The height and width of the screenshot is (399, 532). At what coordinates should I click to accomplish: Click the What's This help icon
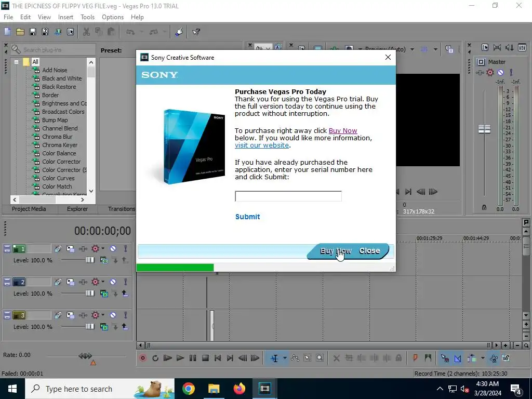[x=196, y=32]
